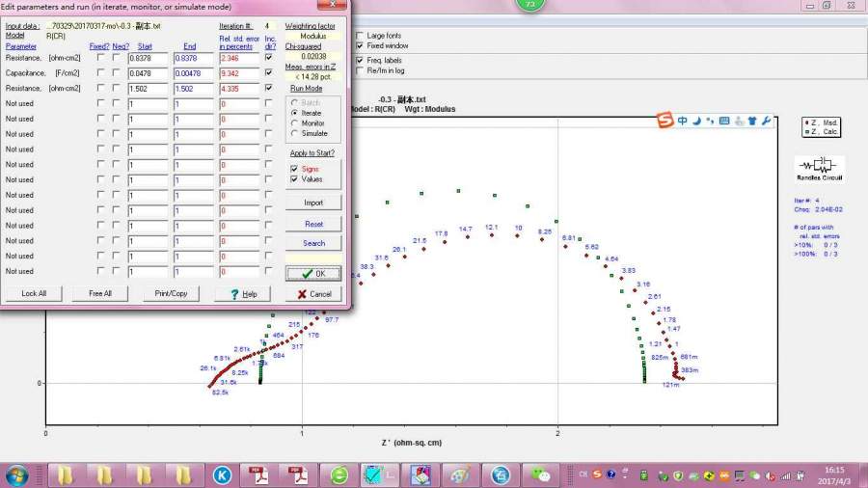
Task: Click the green check icon on OK
Action: pos(308,274)
